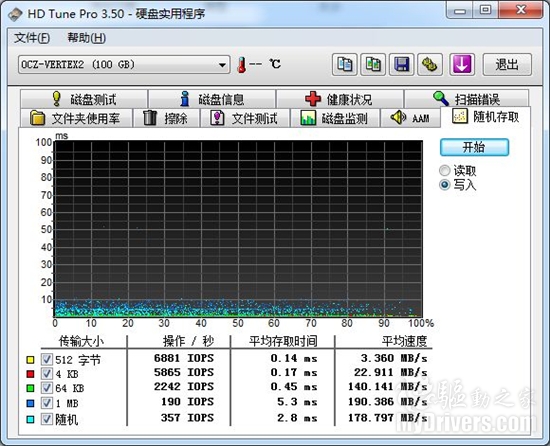Click the access time scatter graph
The image size is (550, 446).
(x=238, y=229)
